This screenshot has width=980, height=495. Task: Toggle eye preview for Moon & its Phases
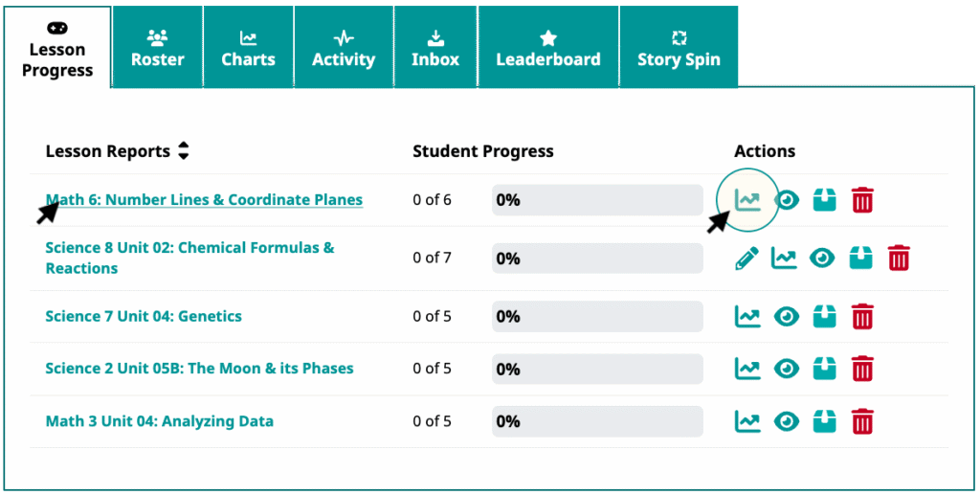pos(787,369)
